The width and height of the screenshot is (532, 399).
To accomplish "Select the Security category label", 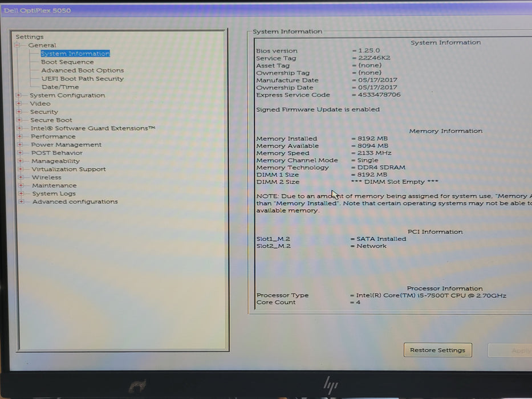I will pyautogui.click(x=44, y=112).
